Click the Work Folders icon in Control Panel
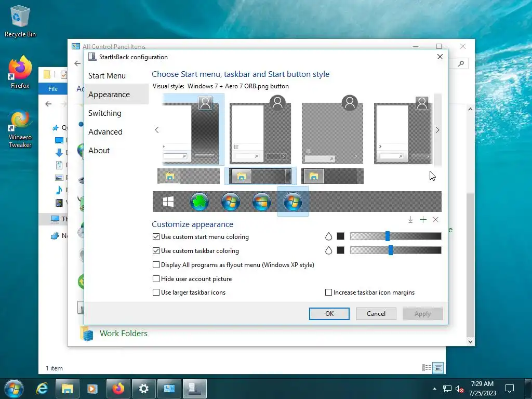The image size is (532, 399). pyautogui.click(x=87, y=334)
